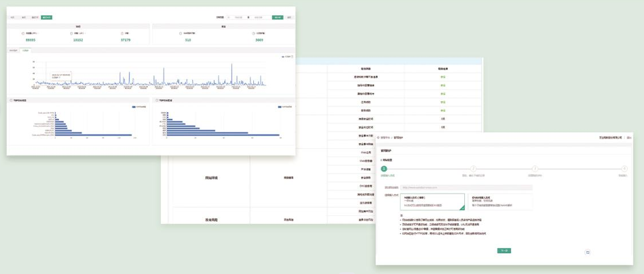
Task: Select the NS access method option card
Action: click(432, 202)
